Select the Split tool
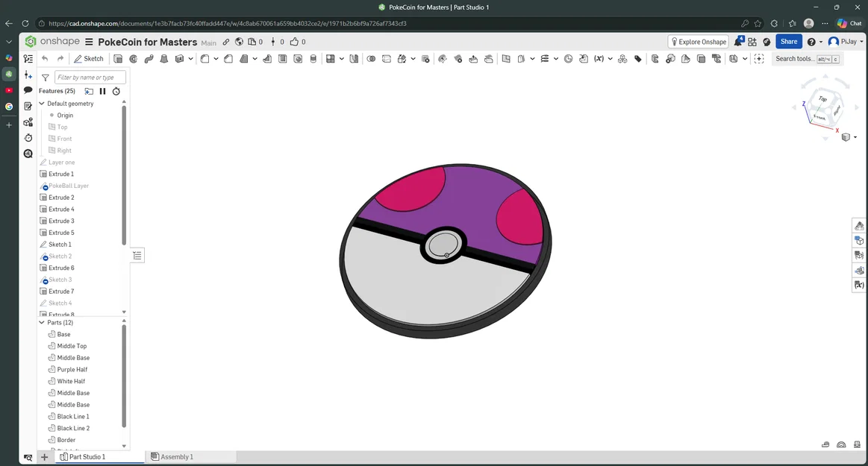 pos(387,59)
